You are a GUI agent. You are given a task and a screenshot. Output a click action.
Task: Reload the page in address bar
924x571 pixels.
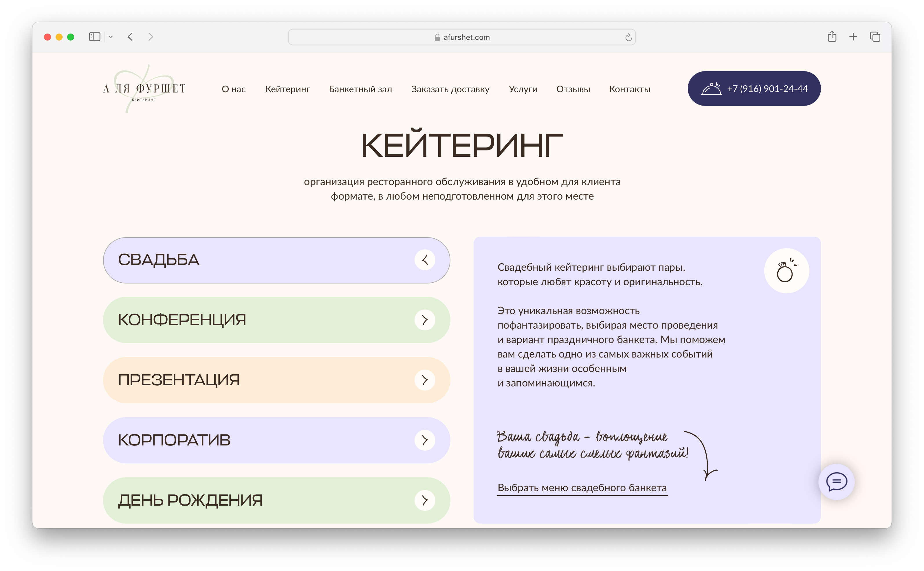628,37
